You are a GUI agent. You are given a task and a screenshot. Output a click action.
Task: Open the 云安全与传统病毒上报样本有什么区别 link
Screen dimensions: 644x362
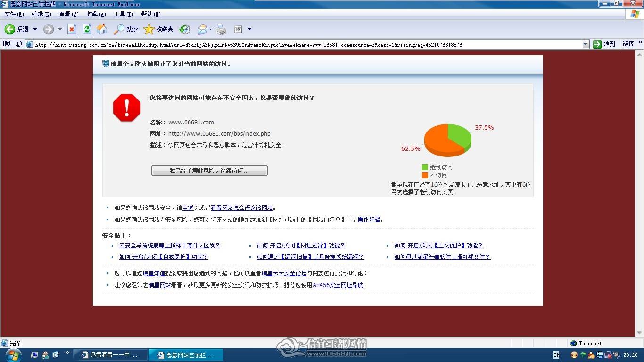pyautogui.click(x=170, y=246)
